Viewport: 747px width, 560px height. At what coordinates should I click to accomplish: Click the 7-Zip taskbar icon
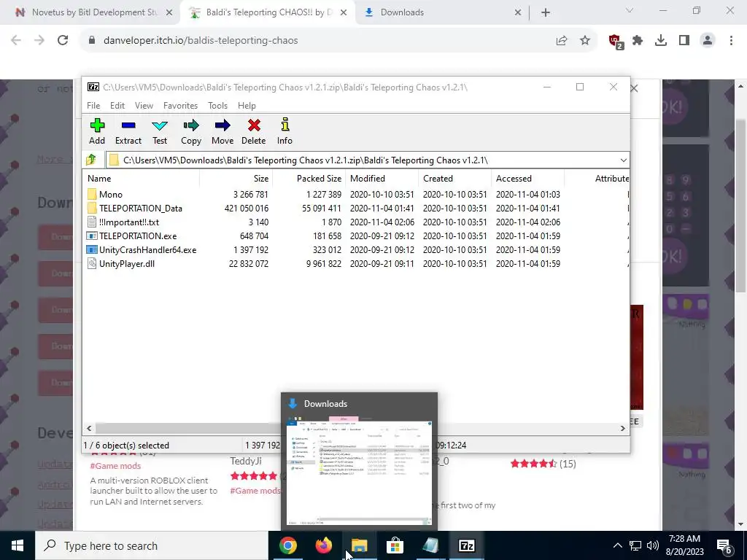pos(466,545)
